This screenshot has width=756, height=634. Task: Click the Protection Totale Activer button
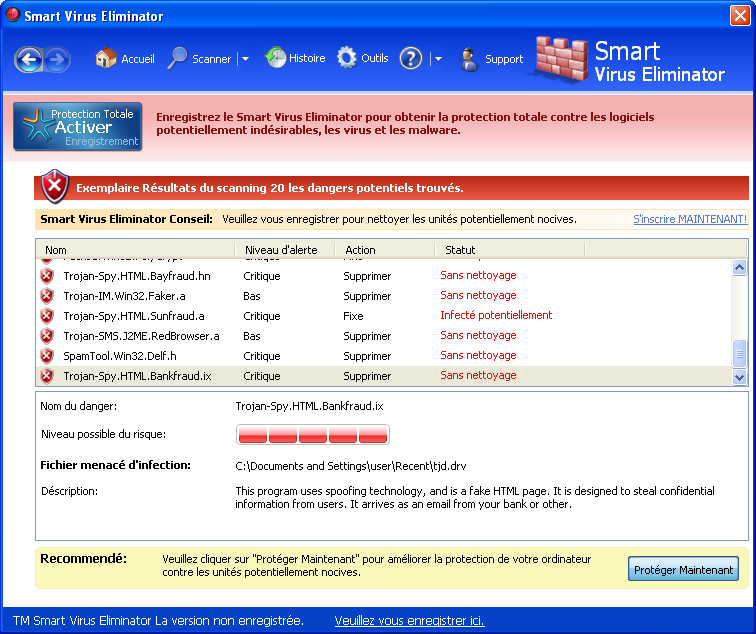tap(78, 126)
